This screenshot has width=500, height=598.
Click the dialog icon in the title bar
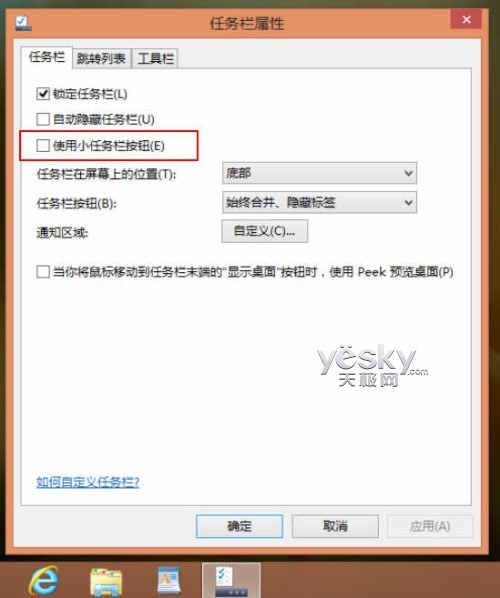pyautogui.click(x=23, y=24)
